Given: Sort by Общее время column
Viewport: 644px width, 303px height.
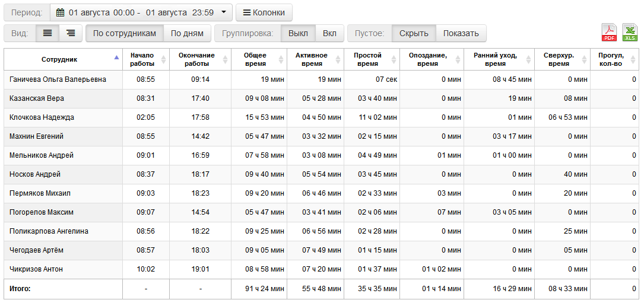Looking at the screenshot, I should (255, 59).
